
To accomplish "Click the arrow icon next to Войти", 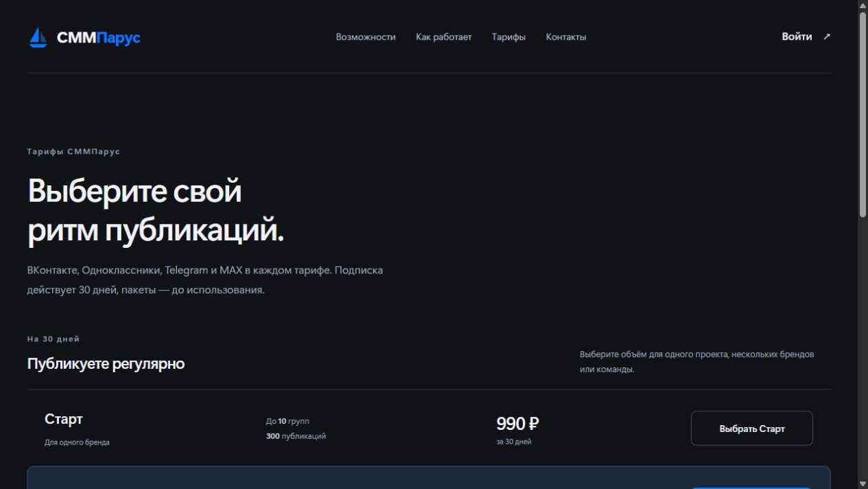I will 827,36.
